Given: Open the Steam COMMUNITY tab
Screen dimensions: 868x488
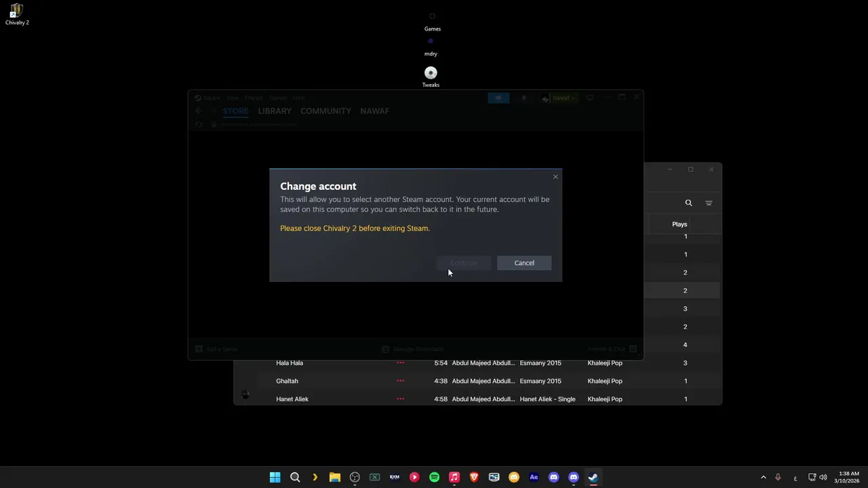Looking at the screenshot, I should point(325,111).
